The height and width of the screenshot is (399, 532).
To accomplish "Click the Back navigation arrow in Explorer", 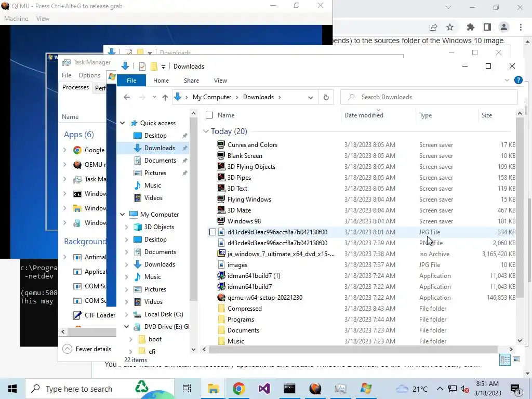I will coord(127,97).
